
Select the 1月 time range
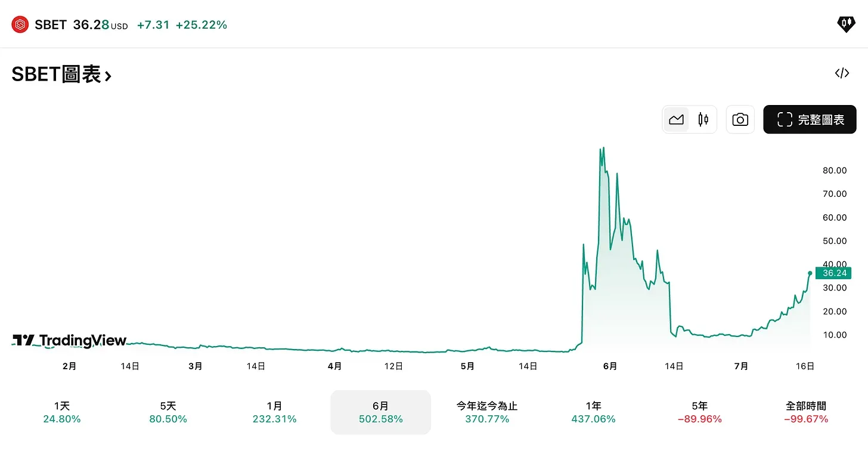[x=274, y=412]
